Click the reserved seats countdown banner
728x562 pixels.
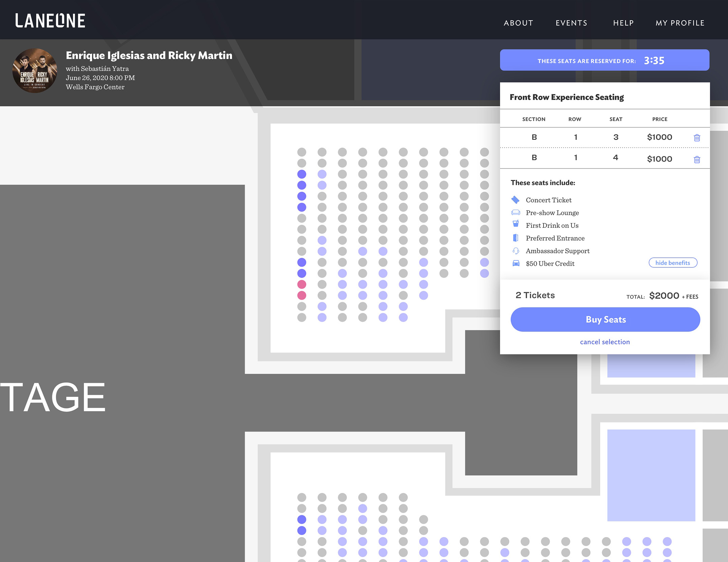pyautogui.click(x=604, y=60)
